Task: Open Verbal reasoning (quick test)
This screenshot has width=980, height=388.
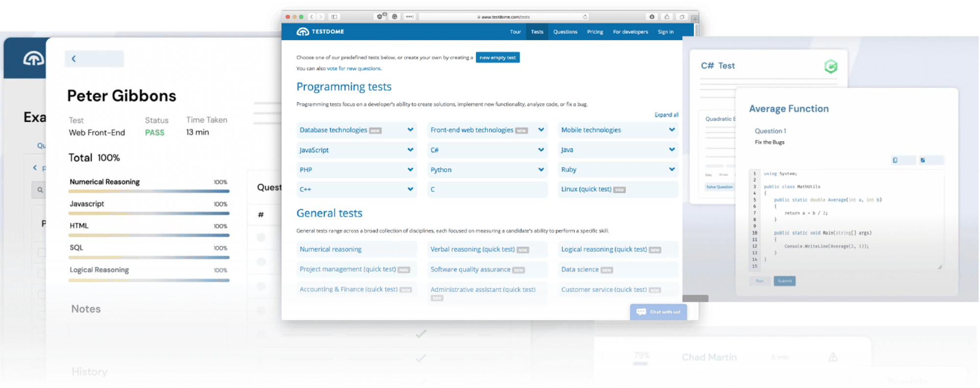Action: (x=488, y=249)
